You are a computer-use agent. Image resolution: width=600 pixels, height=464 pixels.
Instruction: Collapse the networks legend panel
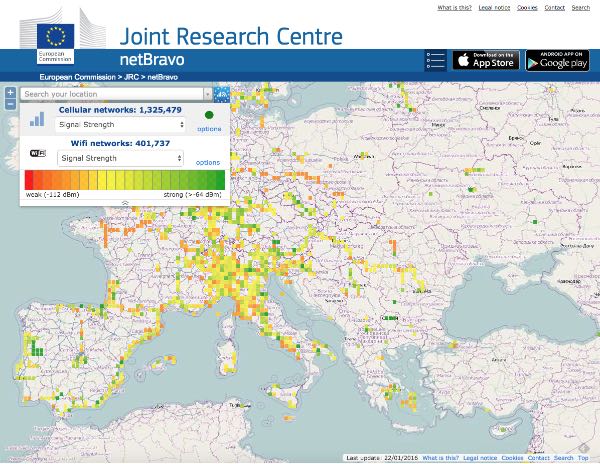click(x=125, y=203)
